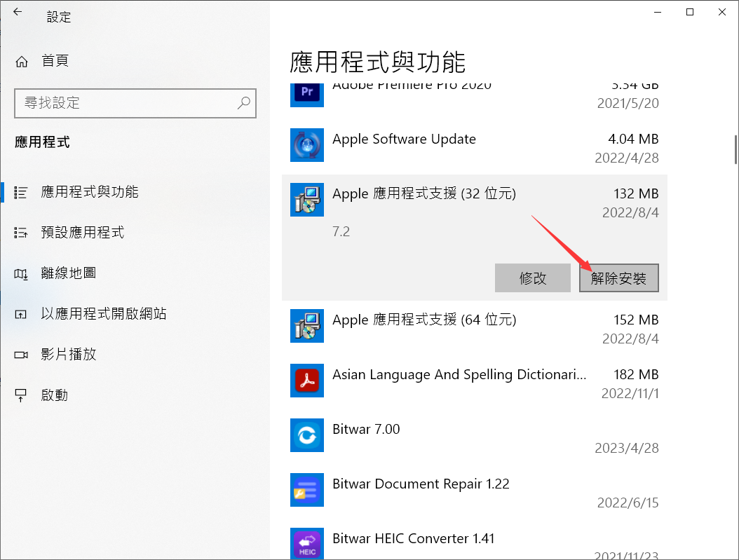
Task: Open 預設應用程式 in the sidebar
Action: tap(83, 233)
